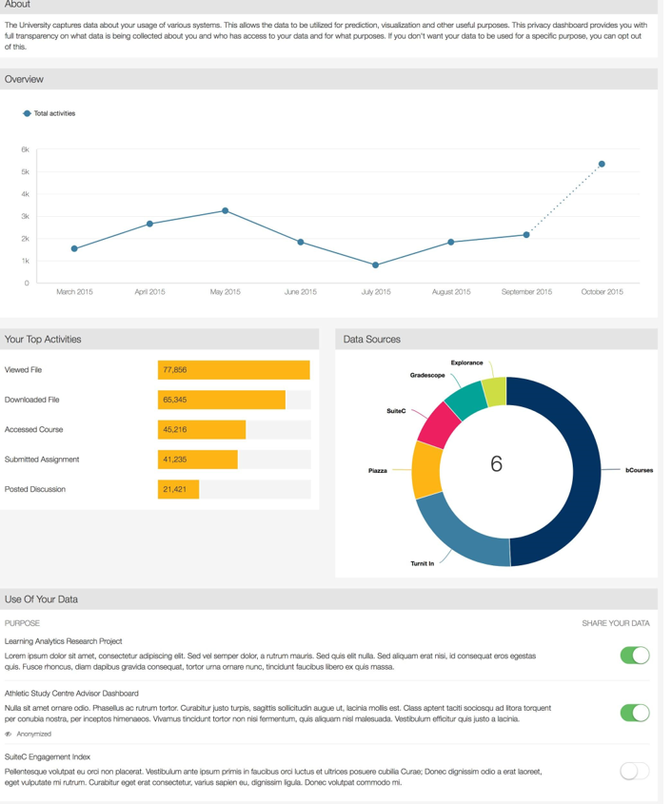
Task: Disable sharing for Athletic Study Centre Dashboard
Action: click(635, 713)
